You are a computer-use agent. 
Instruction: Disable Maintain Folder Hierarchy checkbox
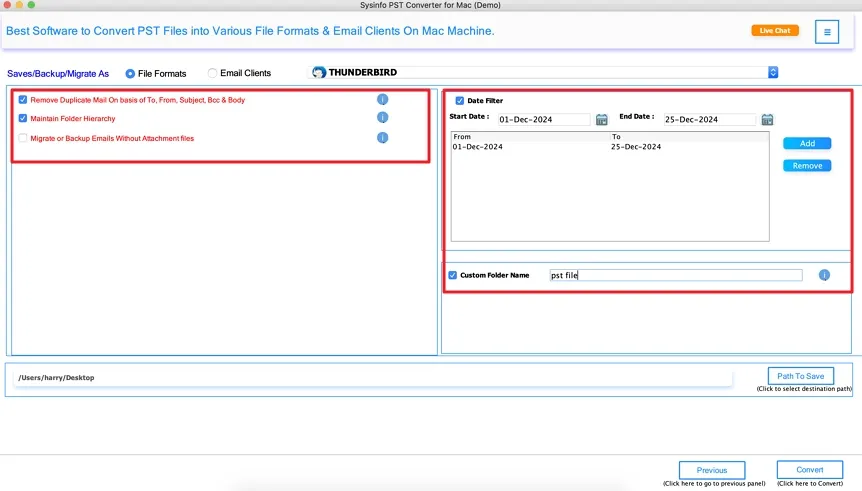pos(23,118)
